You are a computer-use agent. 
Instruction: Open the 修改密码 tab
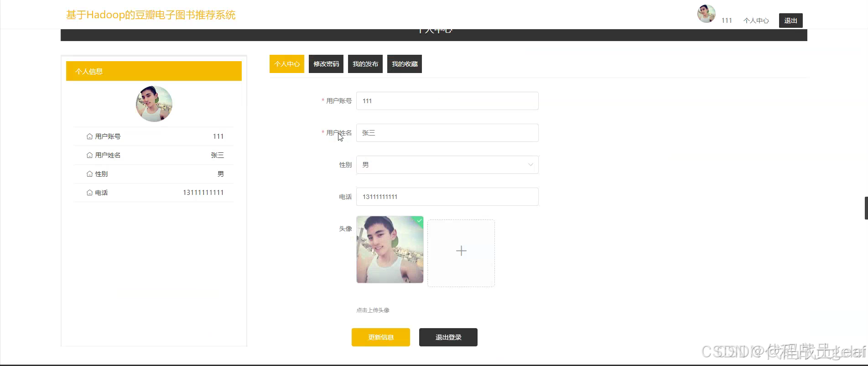coord(326,64)
